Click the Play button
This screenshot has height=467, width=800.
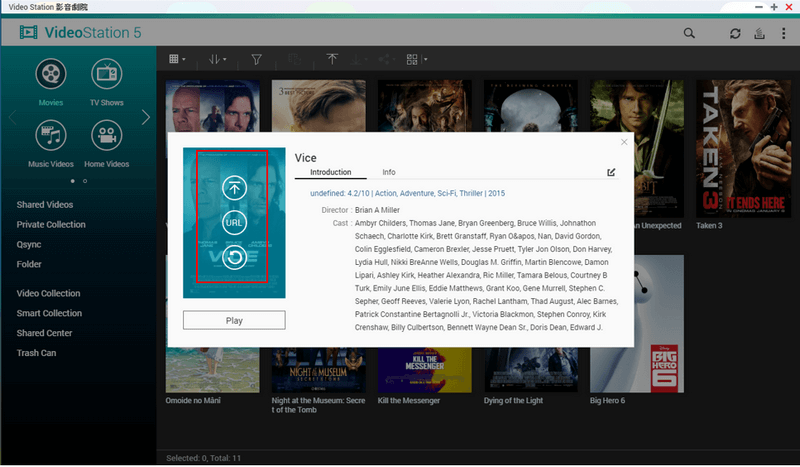pos(234,320)
